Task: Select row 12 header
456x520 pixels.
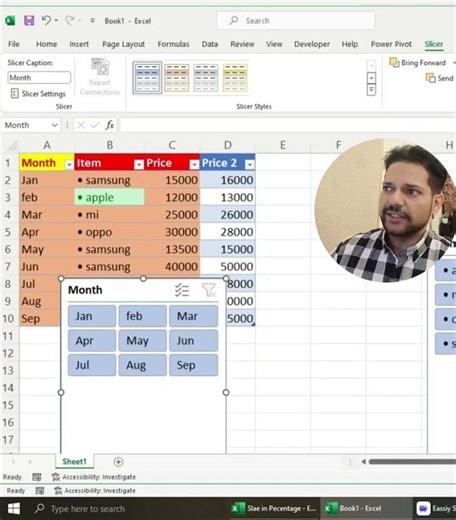Action: (8, 353)
